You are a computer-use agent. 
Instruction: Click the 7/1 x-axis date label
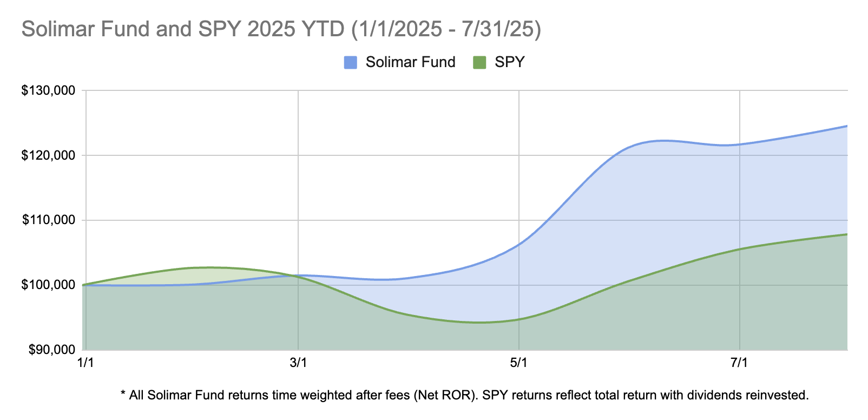[739, 363]
